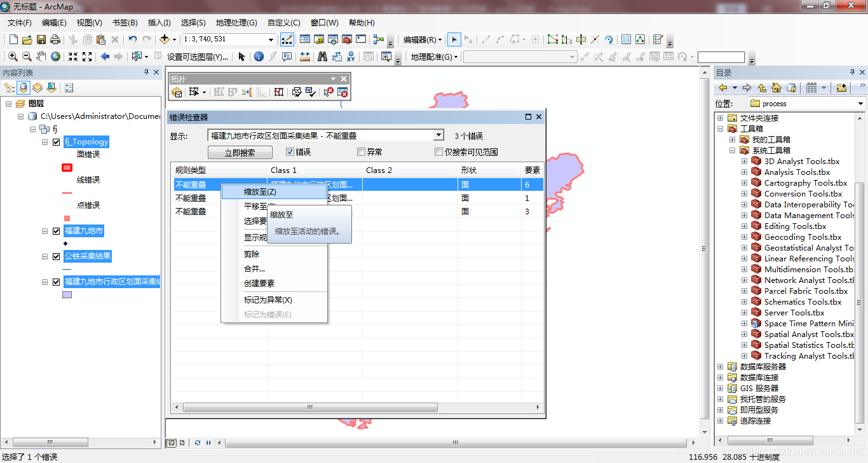Select the Edit tool arrow in Editor toolbar
The width and height of the screenshot is (868, 463).
(x=454, y=39)
